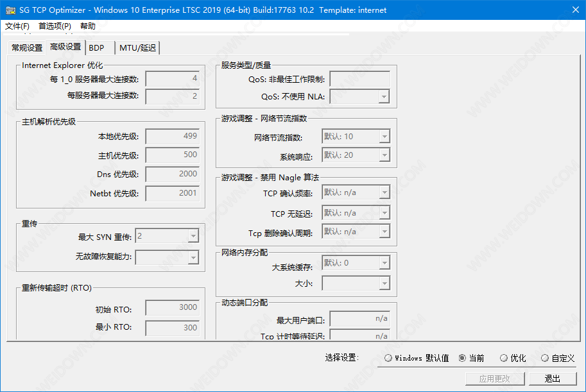Expand the 最大 SYN 重传 dropdown
This screenshot has height=392, width=586.
tap(193, 236)
